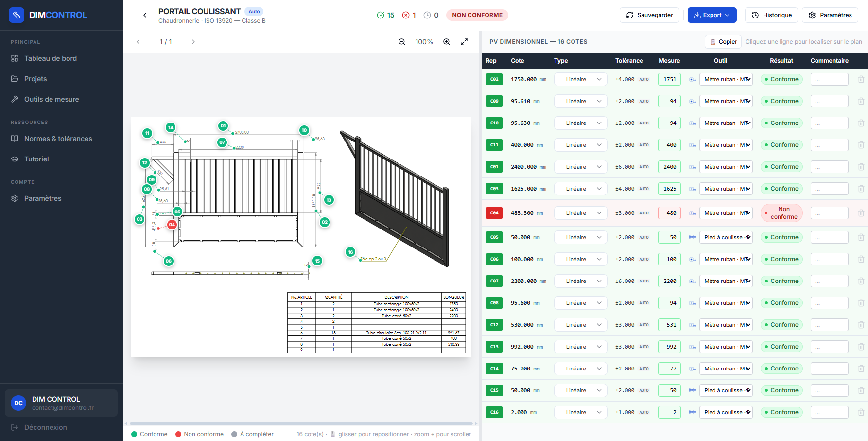
Task: Click the measuring-tool icon in row C02
Action: 693,79
